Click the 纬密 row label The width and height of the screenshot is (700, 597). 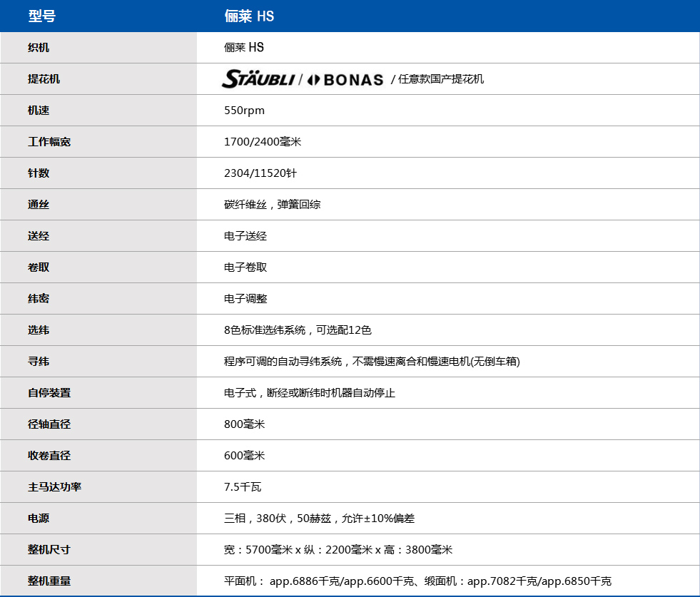[39, 298]
